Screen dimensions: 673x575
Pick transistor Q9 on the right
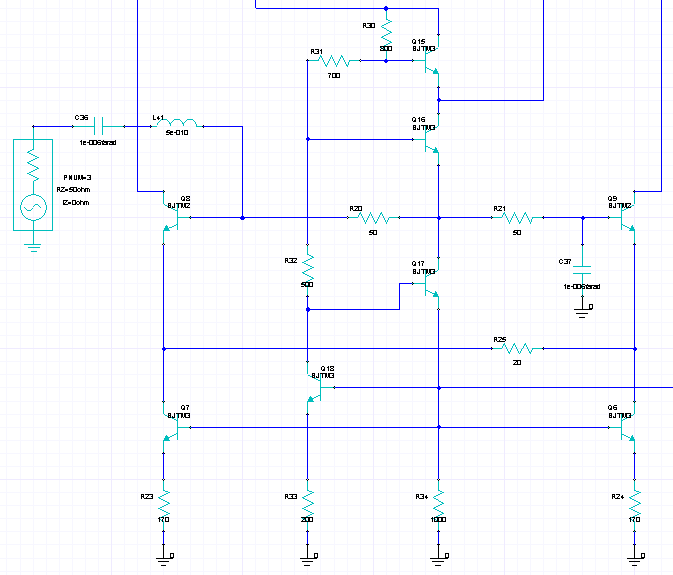(628, 217)
